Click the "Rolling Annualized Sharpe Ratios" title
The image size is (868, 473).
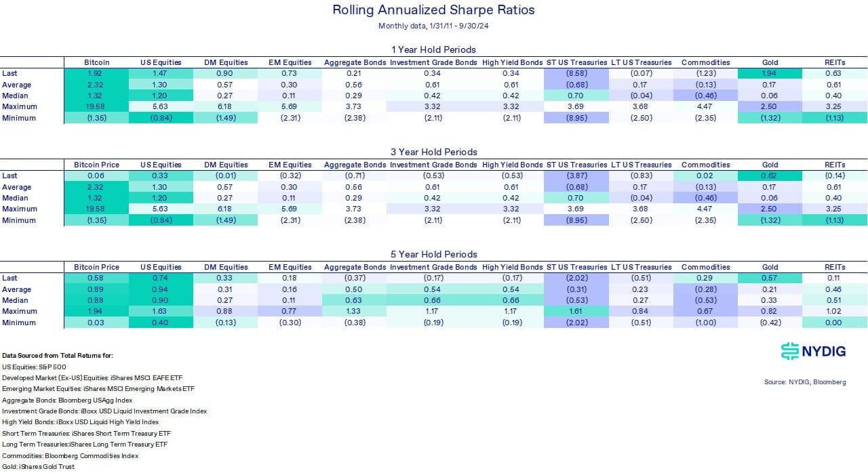434,10
